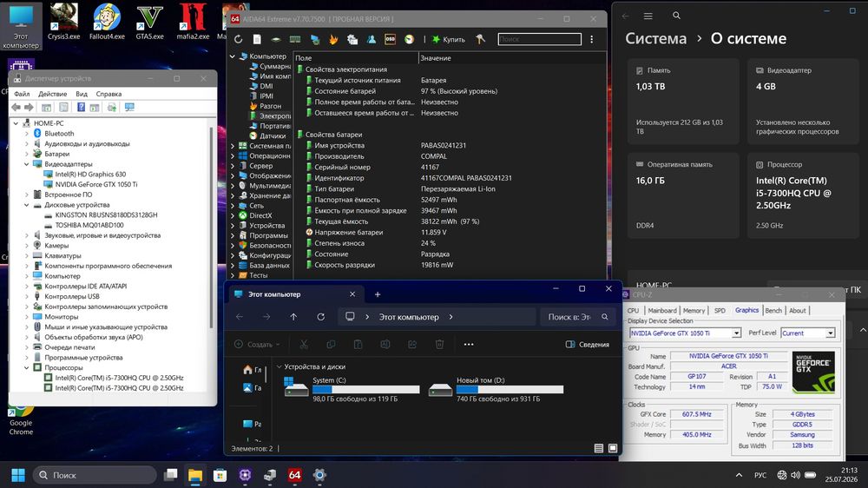Collapse the Дисковые устройства node
The image size is (868, 488).
[27, 205]
